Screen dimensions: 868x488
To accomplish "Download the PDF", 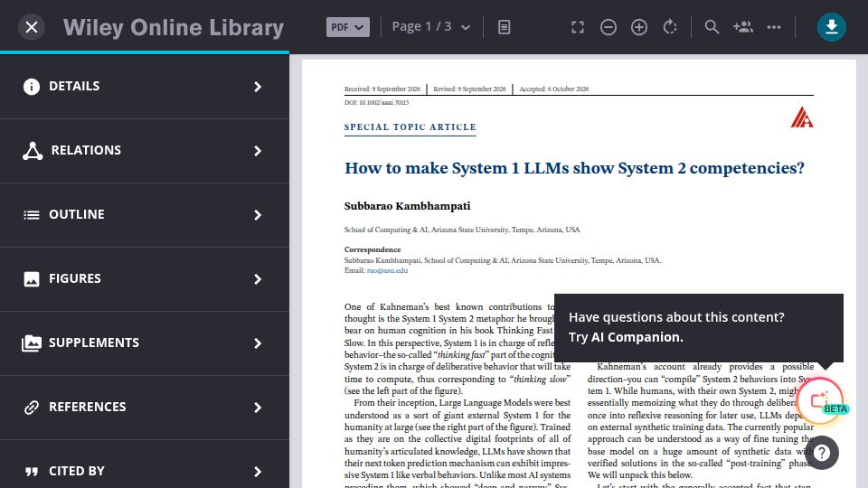I will (832, 27).
